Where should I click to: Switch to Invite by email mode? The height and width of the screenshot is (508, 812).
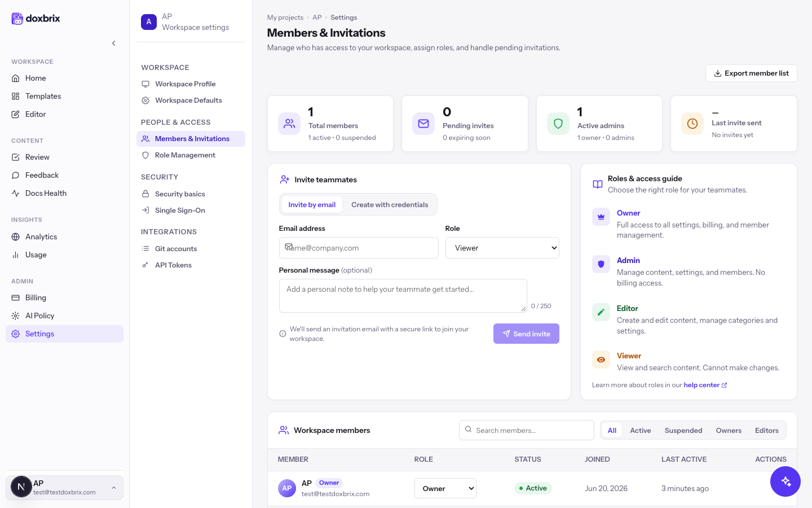[x=312, y=205]
